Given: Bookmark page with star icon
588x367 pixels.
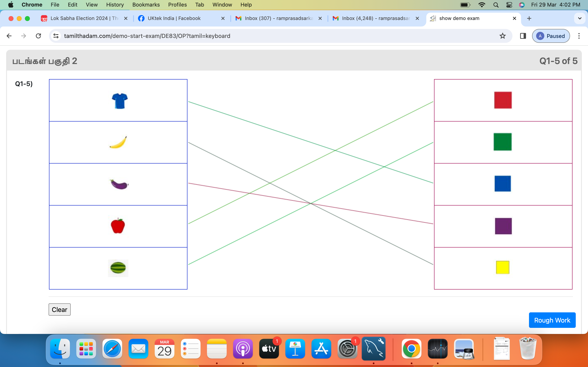Looking at the screenshot, I should point(502,36).
